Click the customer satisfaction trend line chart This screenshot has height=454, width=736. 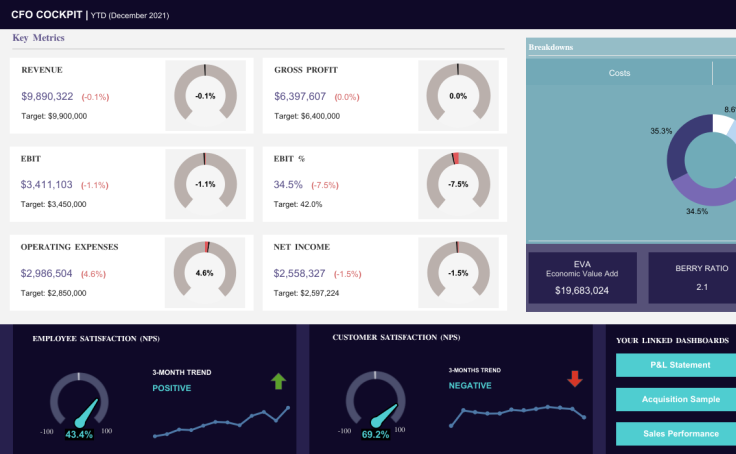(x=518, y=412)
